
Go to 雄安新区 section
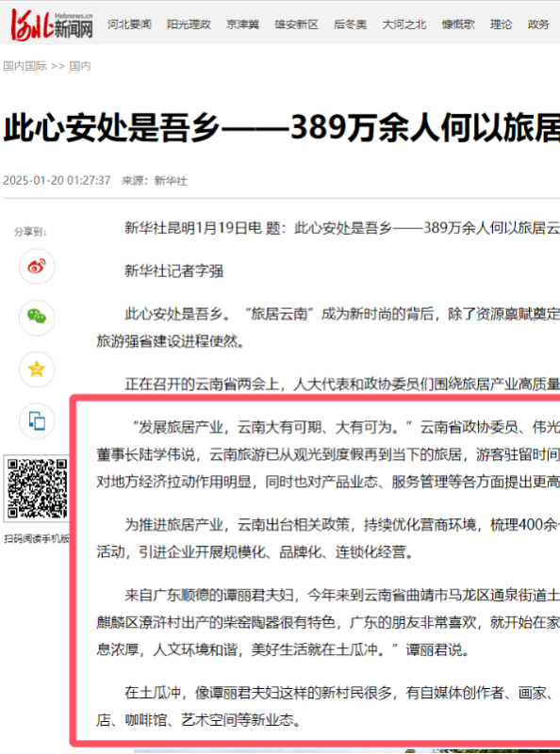[x=296, y=25]
